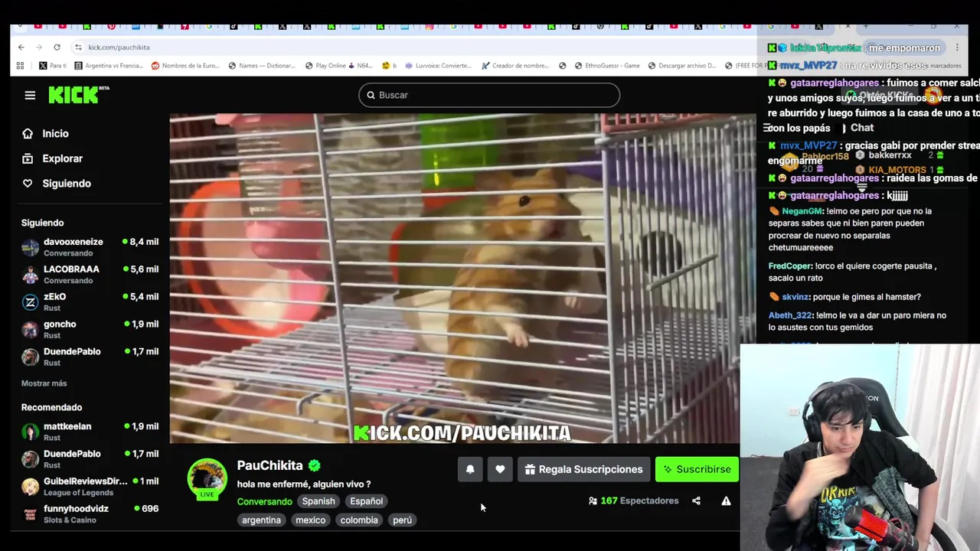Screen dimensions: 980x551
Task: Click PauChikita live avatar
Action: pos(207,478)
